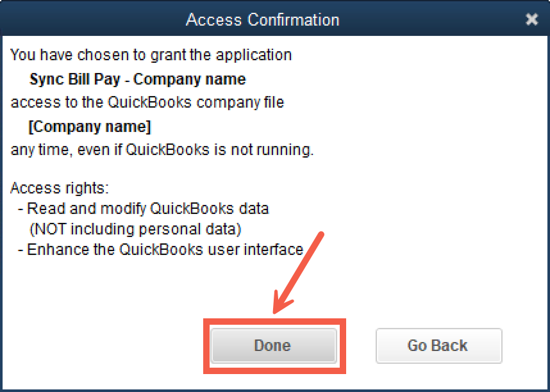Image resolution: width=550 pixels, height=392 pixels.
Task: Click the Done button
Action: (x=273, y=346)
